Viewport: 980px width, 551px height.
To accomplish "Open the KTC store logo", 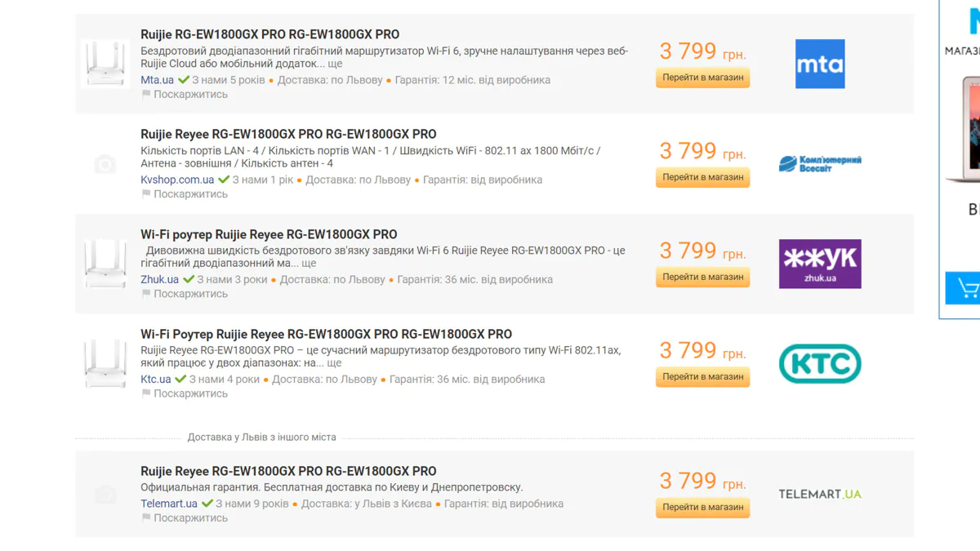I will pyautogui.click(x=820, y=363).
